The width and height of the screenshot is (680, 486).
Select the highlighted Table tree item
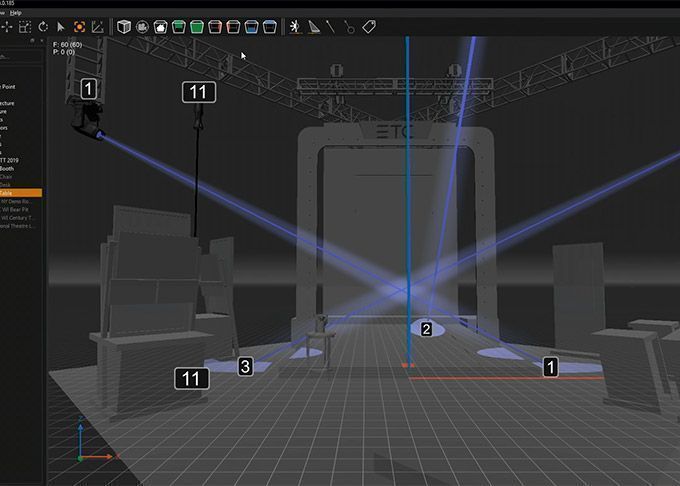(21, 193)
